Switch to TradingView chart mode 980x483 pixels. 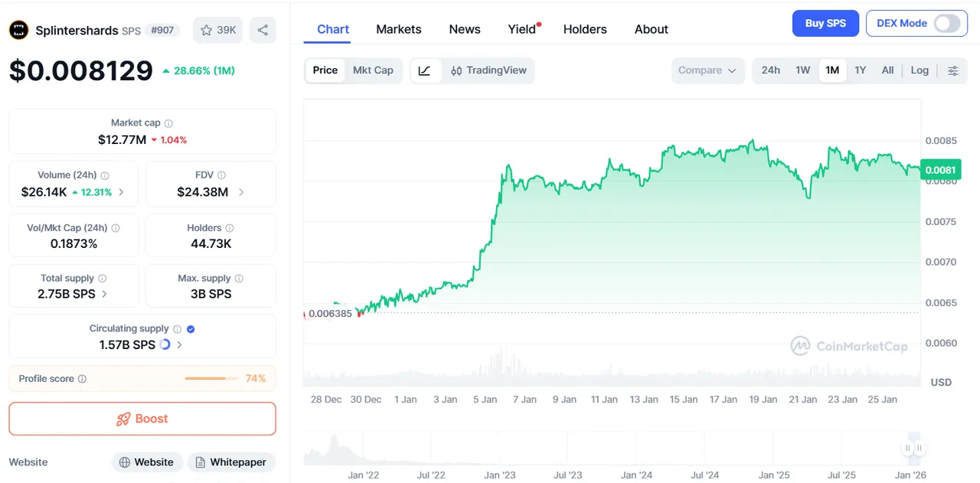488,70
